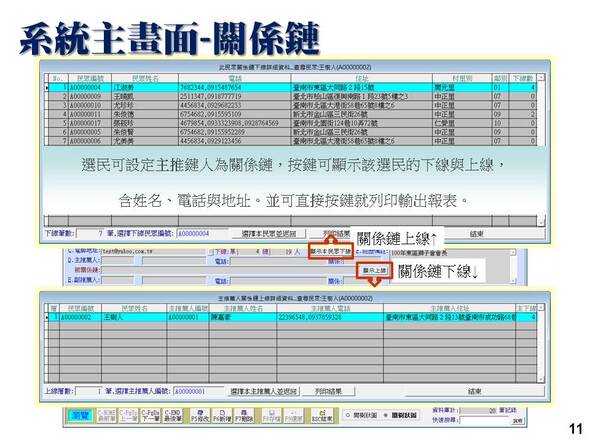
Task: Click 結束 close button in lower window
Action: [474, 391]
